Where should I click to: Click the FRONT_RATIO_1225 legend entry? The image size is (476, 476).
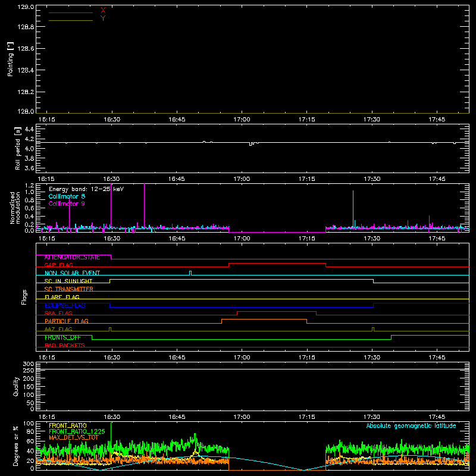pos(77,431)
